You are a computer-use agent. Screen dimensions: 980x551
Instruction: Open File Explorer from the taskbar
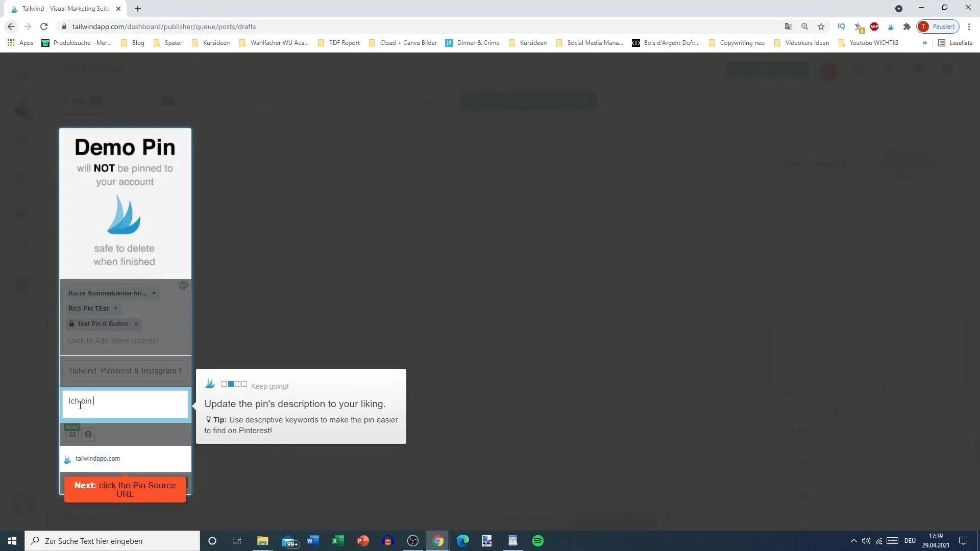coord(262,541)
